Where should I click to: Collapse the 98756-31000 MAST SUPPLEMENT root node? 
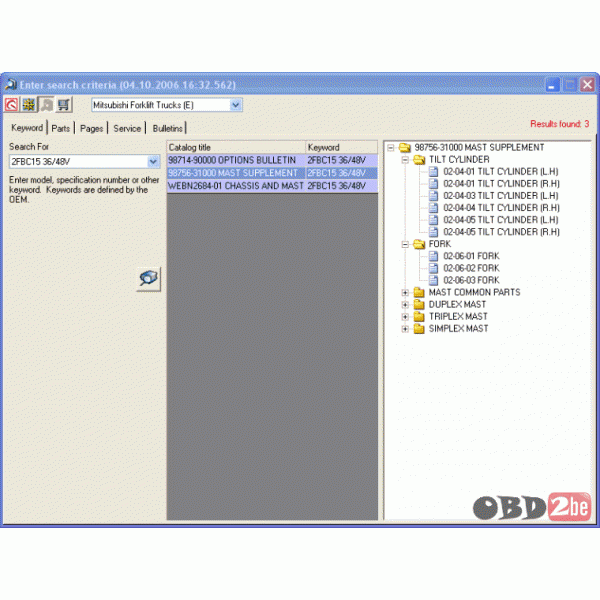(x=390, y=148)
